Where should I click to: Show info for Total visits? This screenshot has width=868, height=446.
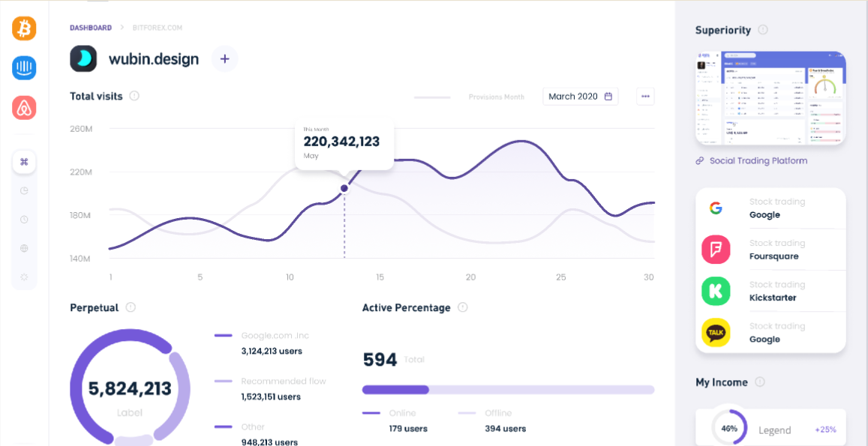[x=134, y=96]
